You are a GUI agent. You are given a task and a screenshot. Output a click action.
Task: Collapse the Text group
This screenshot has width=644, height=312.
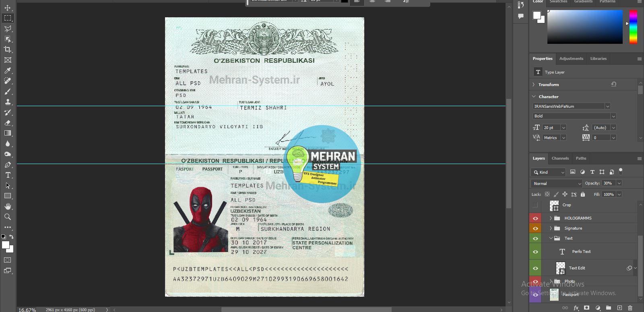(x=551, y=238)
